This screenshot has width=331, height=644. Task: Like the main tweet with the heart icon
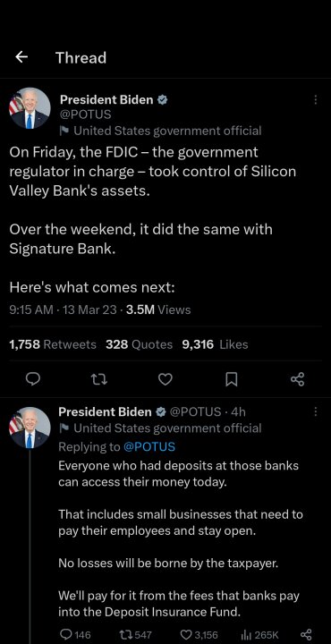tap(165, 379)
